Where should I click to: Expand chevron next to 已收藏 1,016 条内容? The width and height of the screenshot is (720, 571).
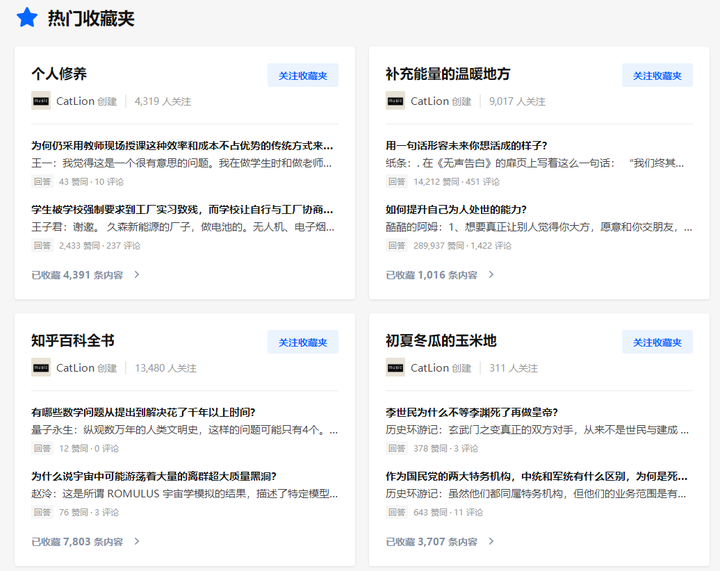[x=491, y=274]
